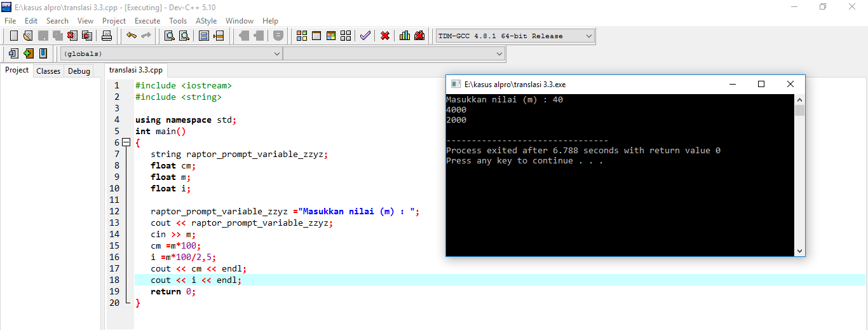Click the code line '#include <iostream>'
Screen dimensions: 868x330
pos(184,85)
